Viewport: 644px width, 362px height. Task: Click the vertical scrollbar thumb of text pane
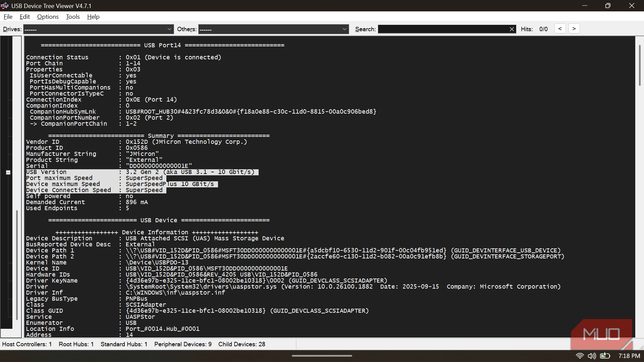click(x=640, y=65)
